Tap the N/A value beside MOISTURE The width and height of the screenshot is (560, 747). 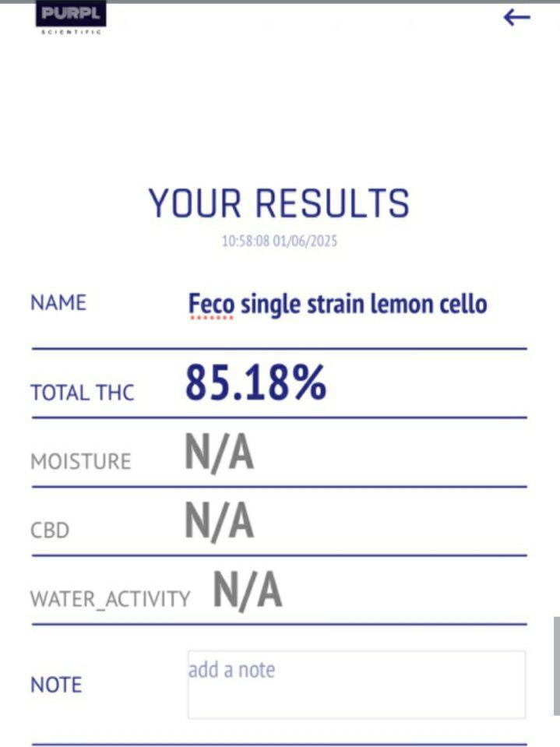point(219,453)
